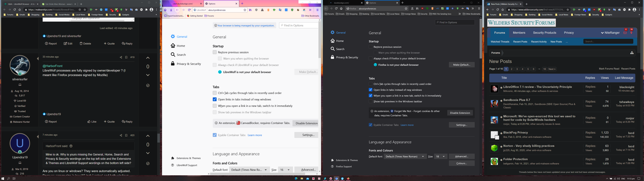Open Privacy & Security in Firefox sidebar
Image resolution: width=644 pixels, height=181 pixels.
pos(347,57)
